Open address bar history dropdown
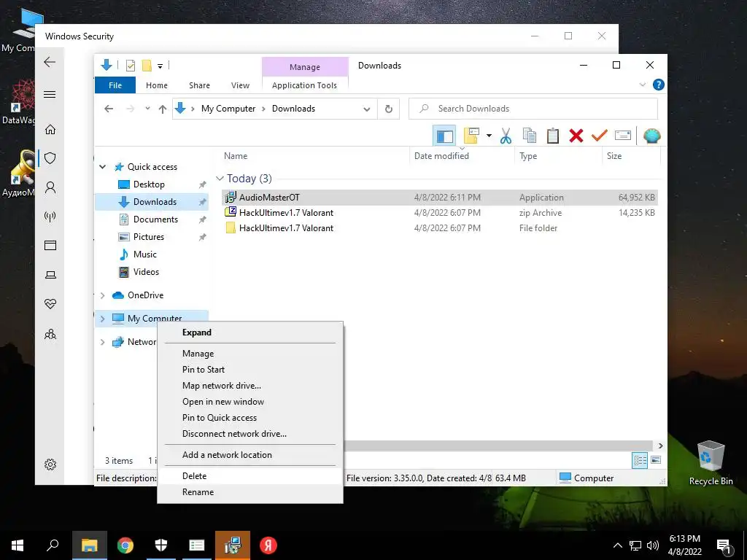The width and height of the screenshot is (747, 560). coord(366,109)
